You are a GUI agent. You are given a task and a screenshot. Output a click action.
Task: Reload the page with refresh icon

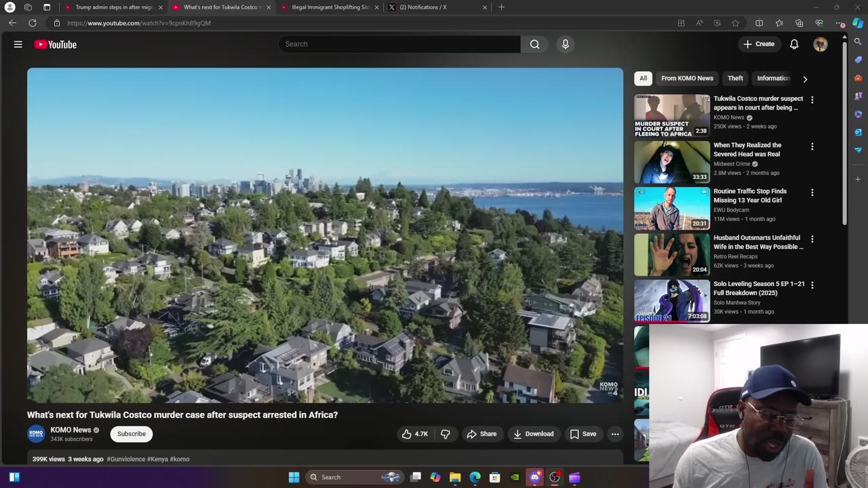click(x=32, y=23)
